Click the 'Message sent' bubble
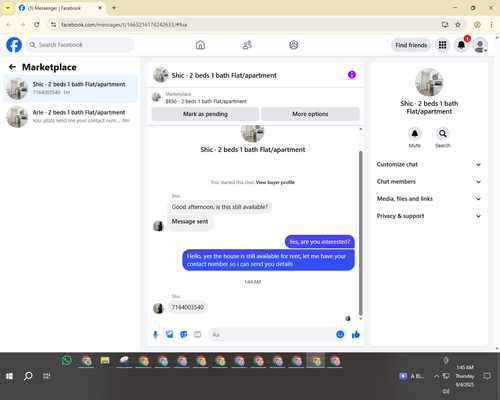500x400 pixels. coord(190,222)
